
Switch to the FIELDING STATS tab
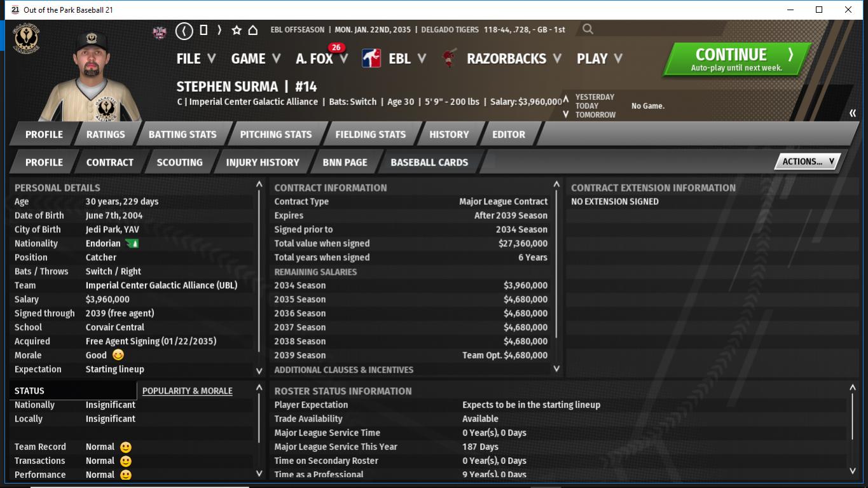(x=371, y=134)
